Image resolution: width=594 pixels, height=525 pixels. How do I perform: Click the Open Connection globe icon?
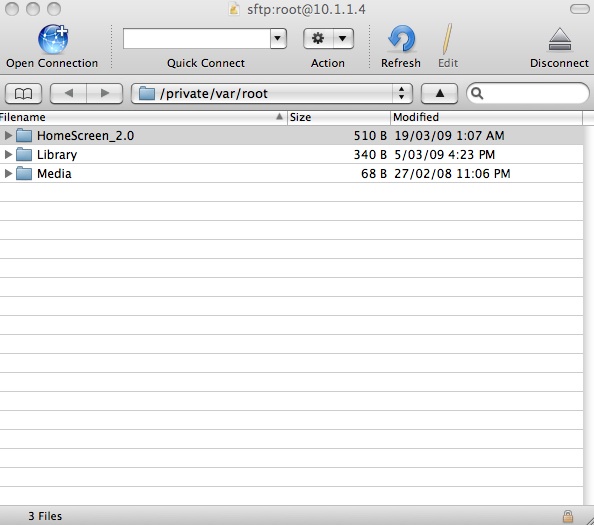pos(53,39)
